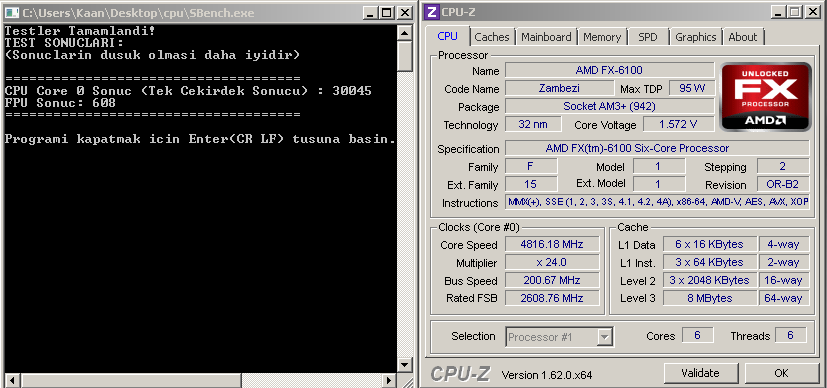827x388 pixels.
Task: Click the Max TDP value 95 W
Action: (692, 88)
